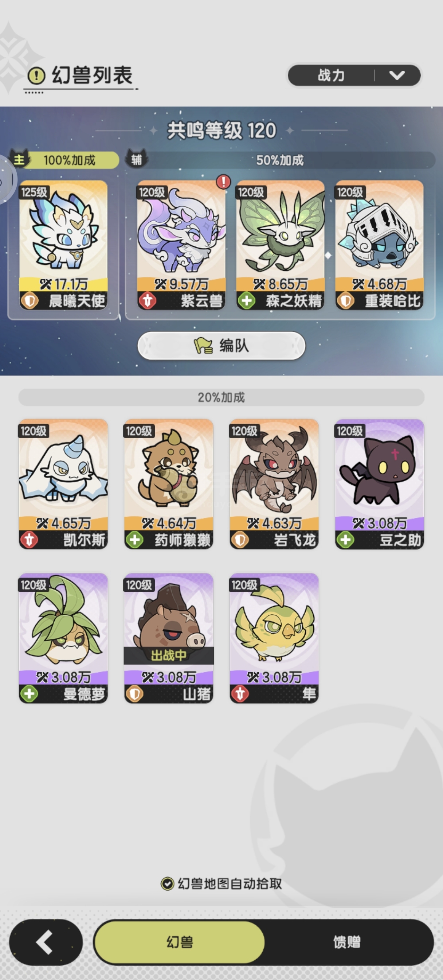Open the 战力 sort dropdown
Image resolution: width=443 pixels, height=980 pixels.
354,75
